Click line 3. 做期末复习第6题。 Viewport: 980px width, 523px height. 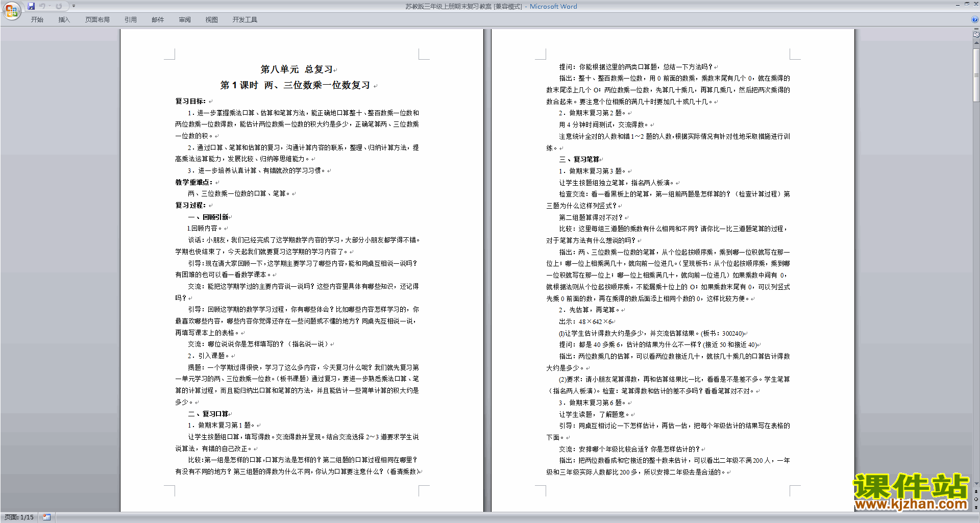tap(593, 403)
